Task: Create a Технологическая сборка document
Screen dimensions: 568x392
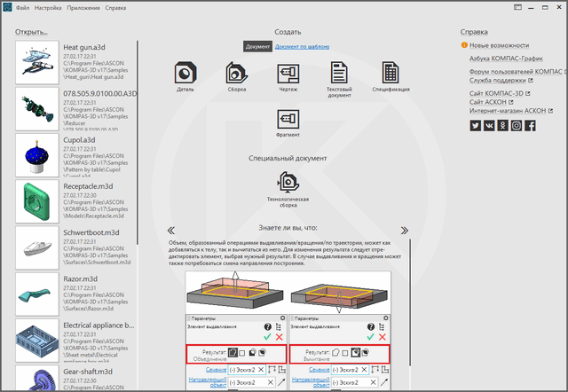Action: coord(288,184)
